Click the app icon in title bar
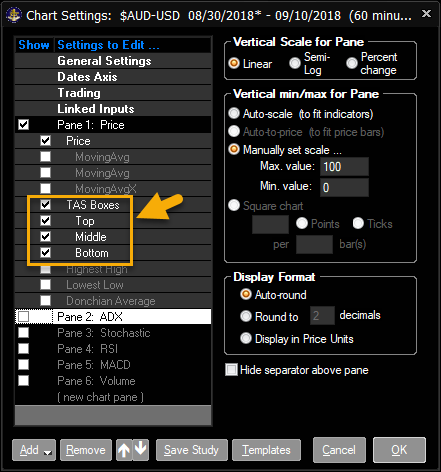 14,15
